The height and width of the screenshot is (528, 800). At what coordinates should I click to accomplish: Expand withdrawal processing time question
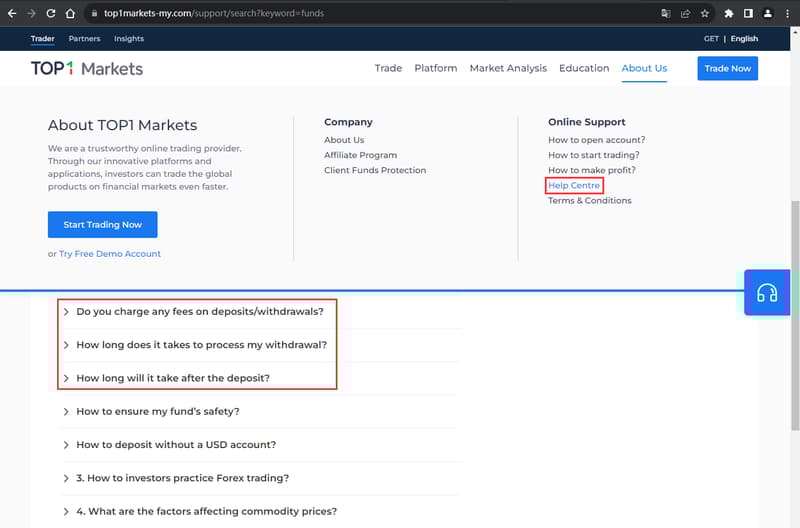[x=201, y=345]
